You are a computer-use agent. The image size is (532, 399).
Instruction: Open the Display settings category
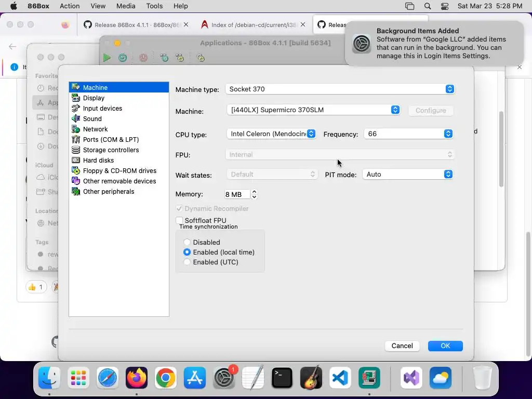click(119, 98)
